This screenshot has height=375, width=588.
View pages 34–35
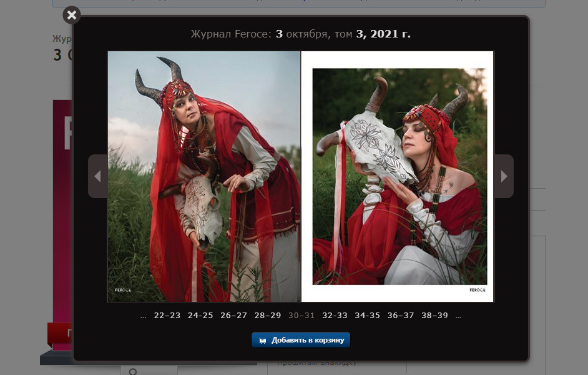367,316
